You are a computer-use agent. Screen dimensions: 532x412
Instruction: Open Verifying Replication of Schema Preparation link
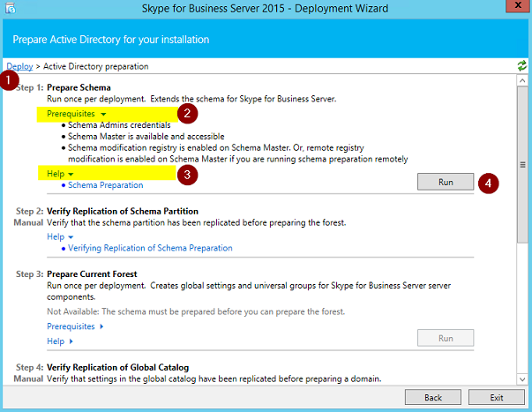tap(150, 248)
